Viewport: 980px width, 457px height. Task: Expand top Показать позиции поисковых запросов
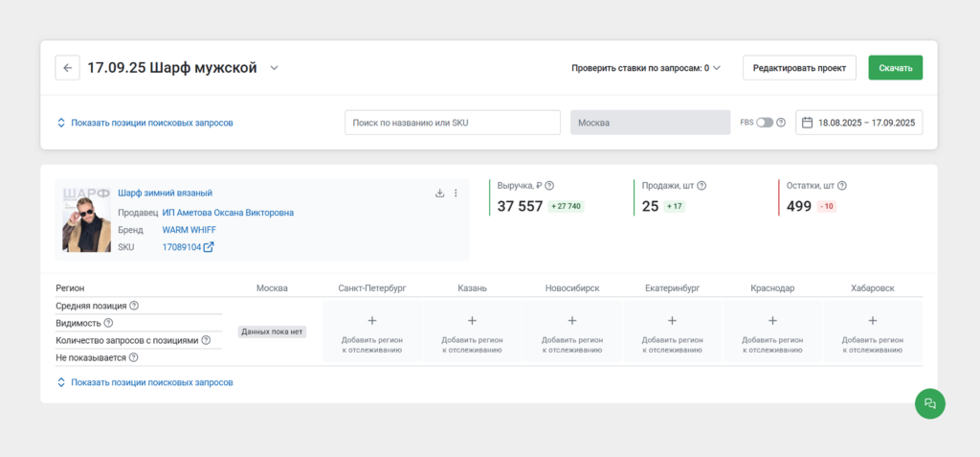point(145,123)
